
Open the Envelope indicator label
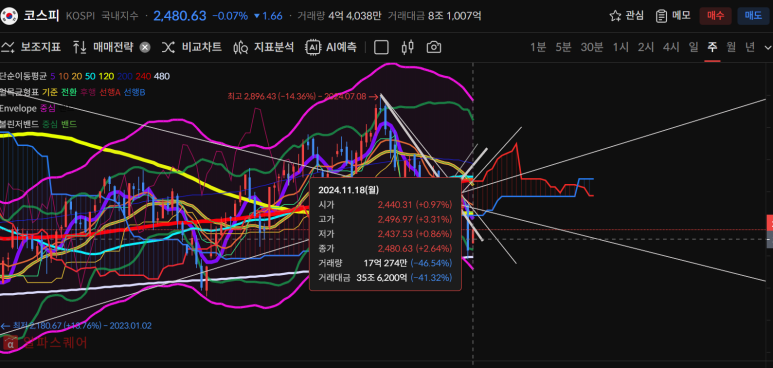pos(19,108)
